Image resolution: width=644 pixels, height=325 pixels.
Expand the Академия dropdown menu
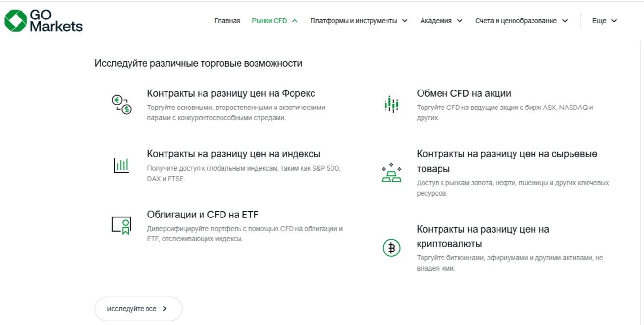459,21
